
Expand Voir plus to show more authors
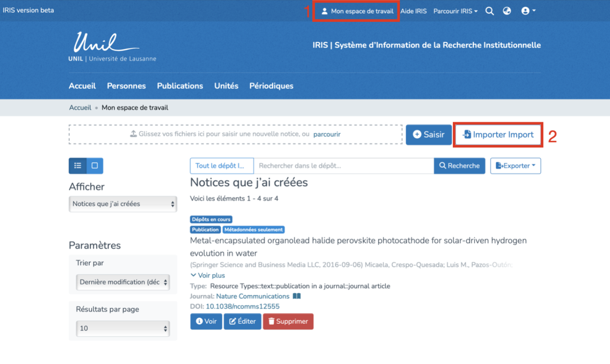pos(208,275)
